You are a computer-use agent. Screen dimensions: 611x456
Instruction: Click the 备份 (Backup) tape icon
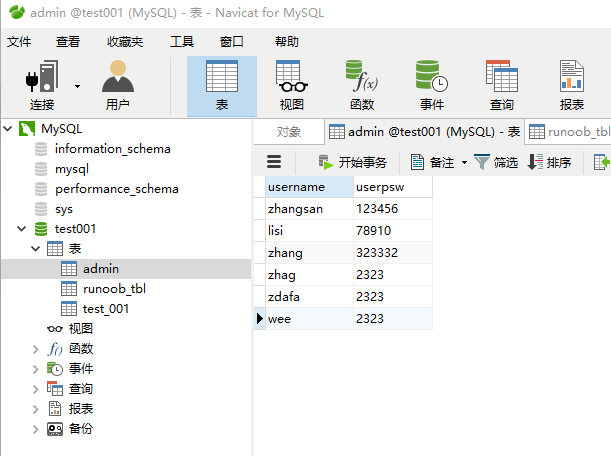coord(55,429)
